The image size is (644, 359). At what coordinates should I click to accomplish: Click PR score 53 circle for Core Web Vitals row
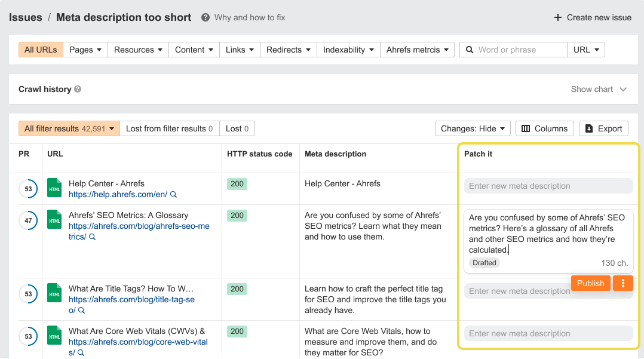28,336
